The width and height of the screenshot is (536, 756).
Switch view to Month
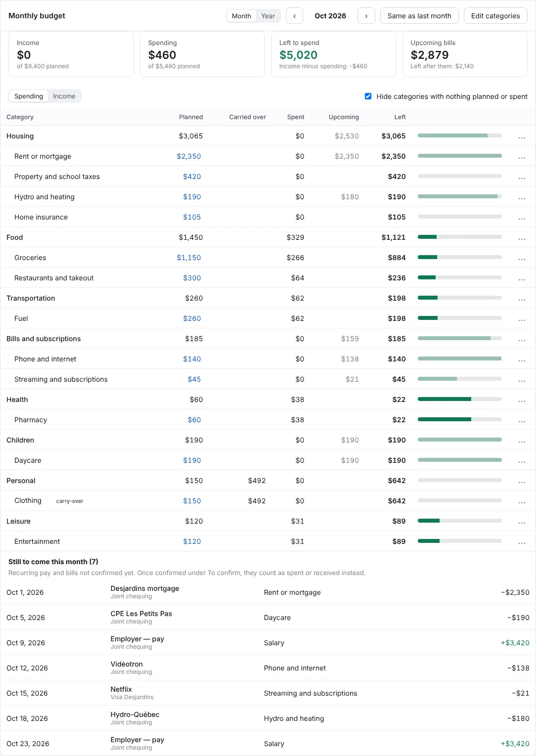[x=241, y=16]
